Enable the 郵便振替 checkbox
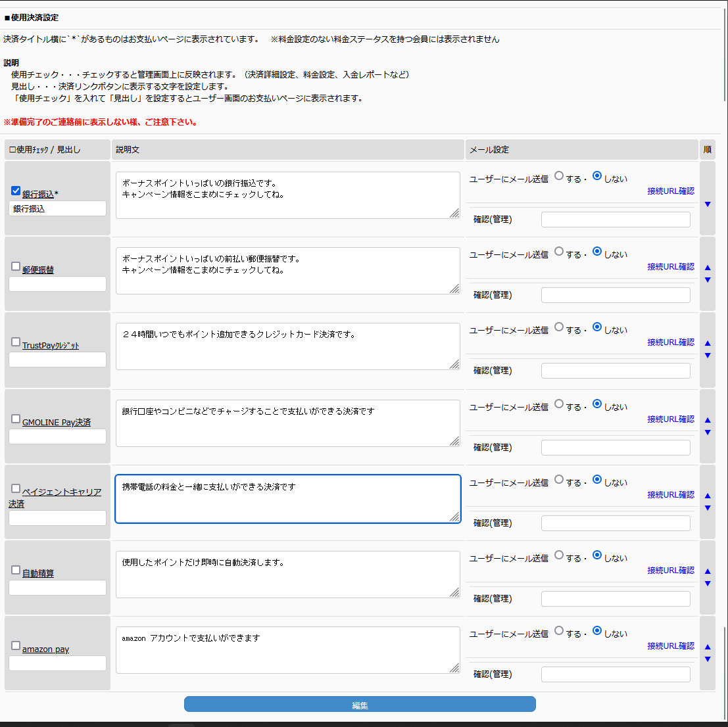Viewport: 728px width, 727px height. coord(16,266)
